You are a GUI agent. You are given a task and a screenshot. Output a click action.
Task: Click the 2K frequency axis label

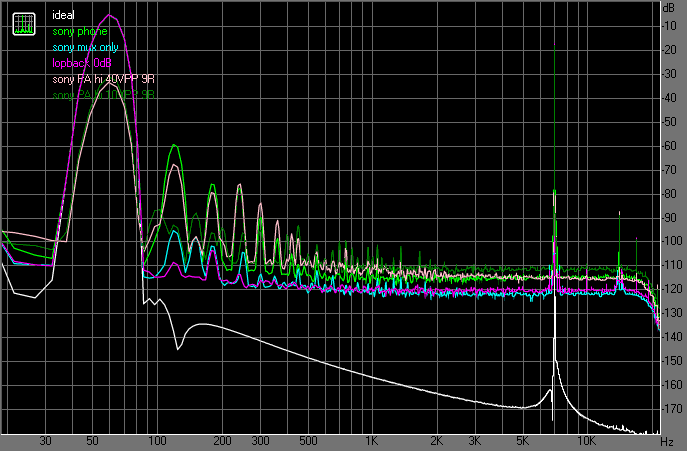[x=436, y=440]
